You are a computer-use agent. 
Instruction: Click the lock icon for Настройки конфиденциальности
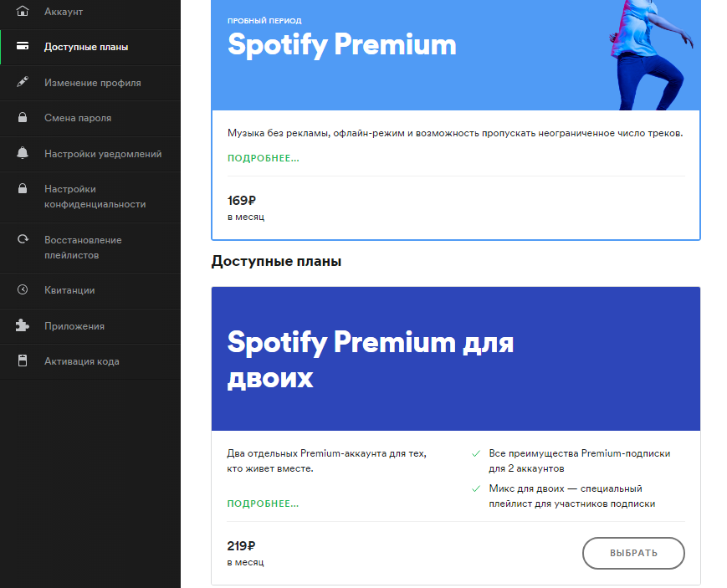23,188
